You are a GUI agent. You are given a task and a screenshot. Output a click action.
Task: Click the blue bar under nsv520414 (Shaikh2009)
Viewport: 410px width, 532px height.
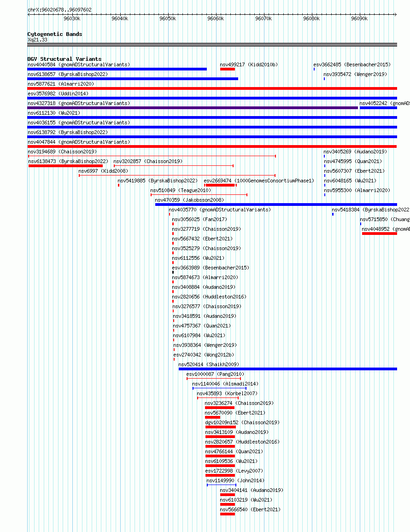coord(288,369)
